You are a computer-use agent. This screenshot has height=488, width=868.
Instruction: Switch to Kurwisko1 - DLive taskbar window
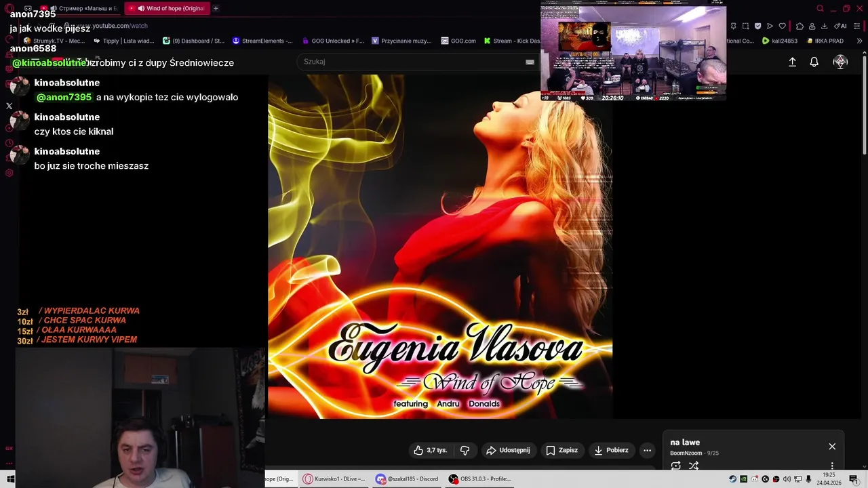pos(334,479)
